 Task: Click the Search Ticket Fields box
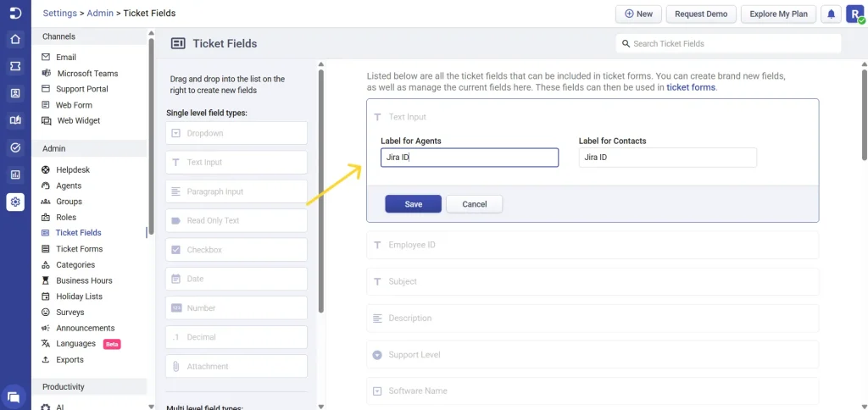pyautogui.click(x=728, y=44)
